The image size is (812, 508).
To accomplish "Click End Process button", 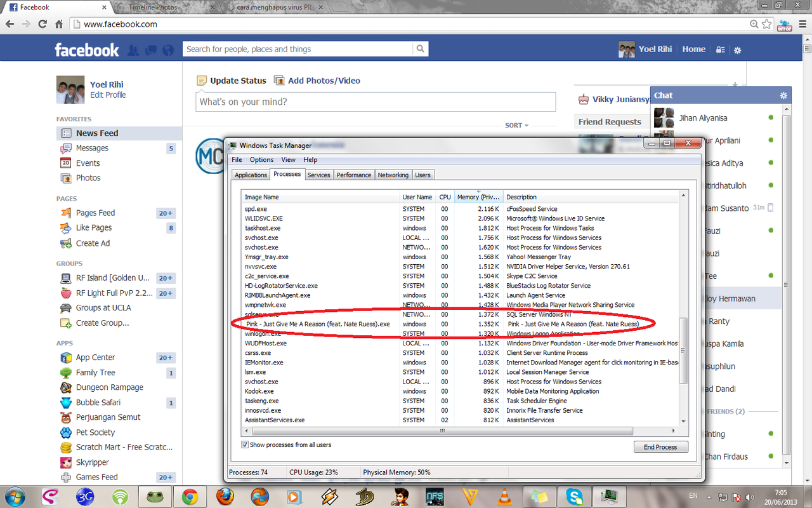I will (x=660, y=447).
